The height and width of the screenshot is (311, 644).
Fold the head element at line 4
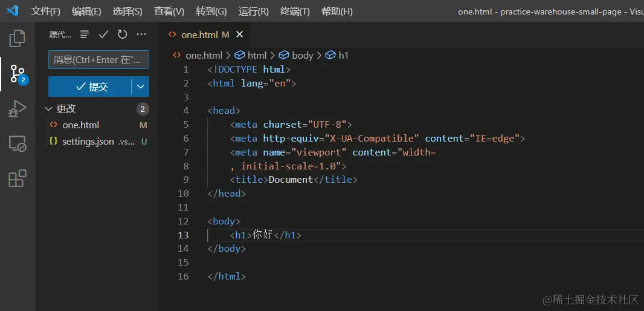point(199,111)
